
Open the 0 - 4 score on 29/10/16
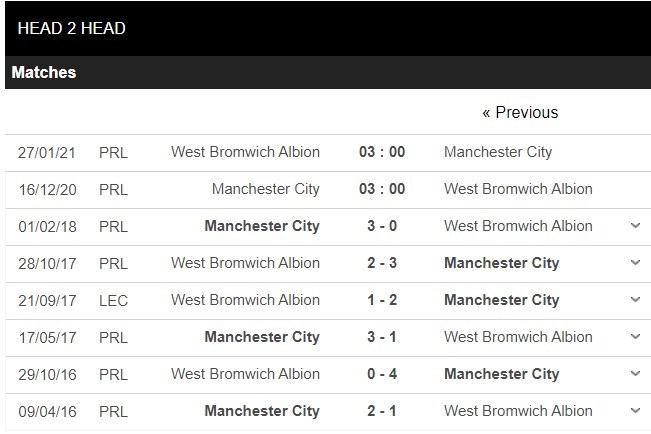pyautogui.click(x=382, y=374)
